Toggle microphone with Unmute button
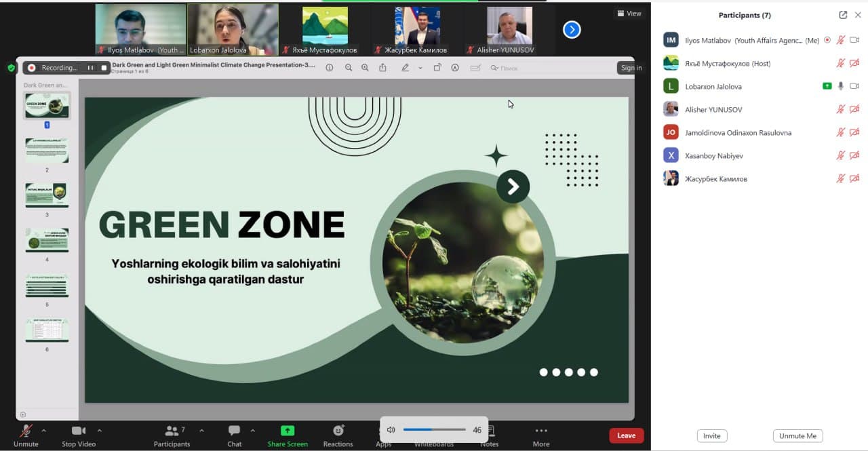Image resolution: width=868 pixels, height=451 pixels. point(26,431)
